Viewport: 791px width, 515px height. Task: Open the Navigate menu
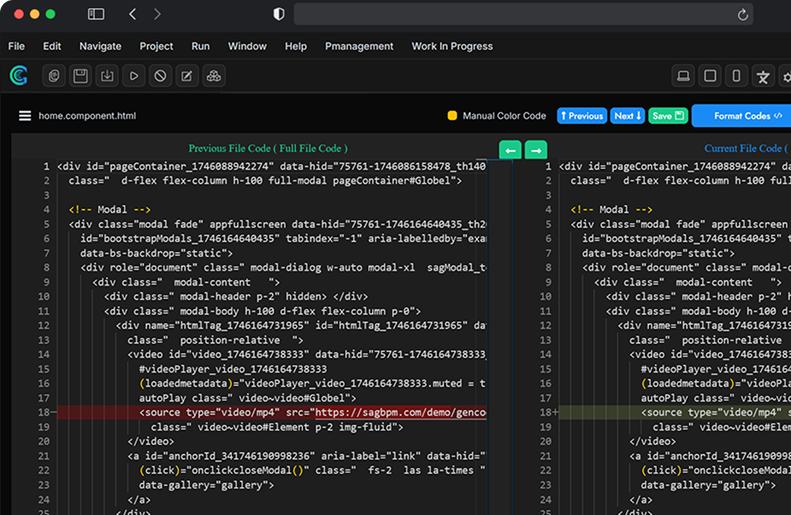100,46
